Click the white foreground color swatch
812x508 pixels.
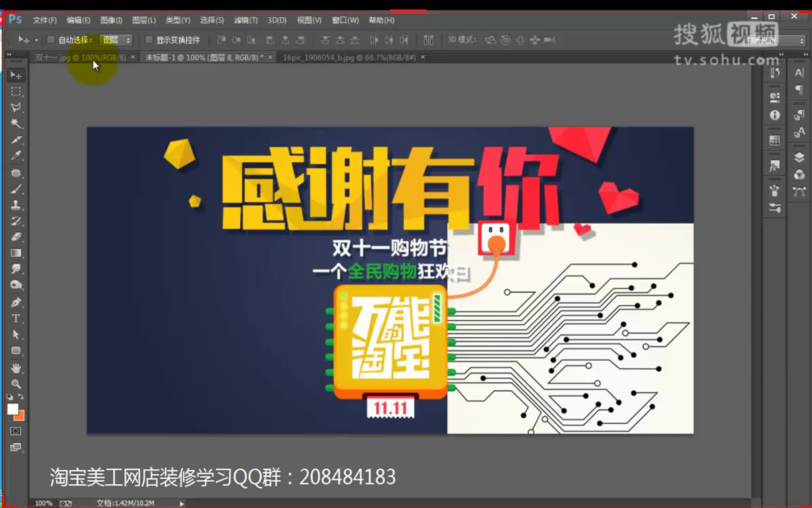click(13, 409)
